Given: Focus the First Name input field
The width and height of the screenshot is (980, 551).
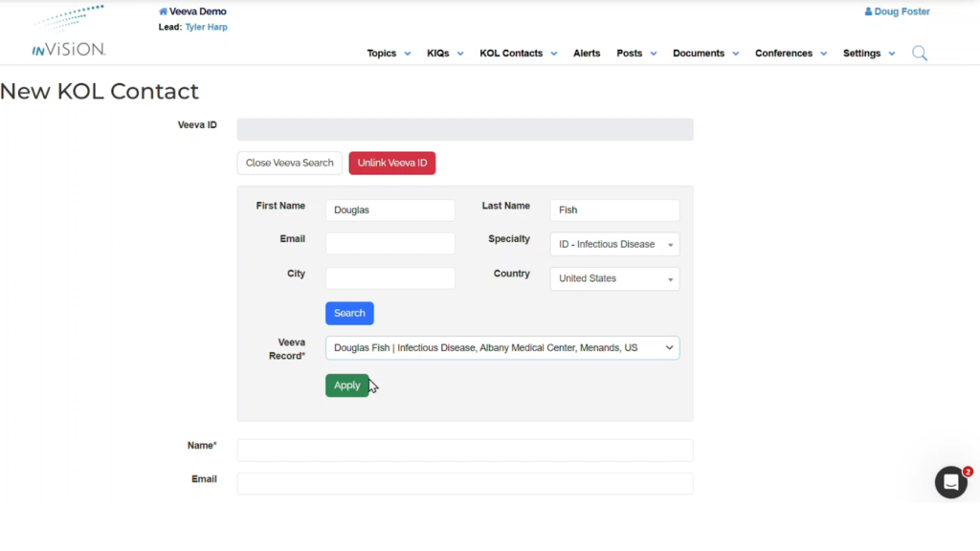Looking at the screenshot, I should pyautogui.click(x=390, y=210).
